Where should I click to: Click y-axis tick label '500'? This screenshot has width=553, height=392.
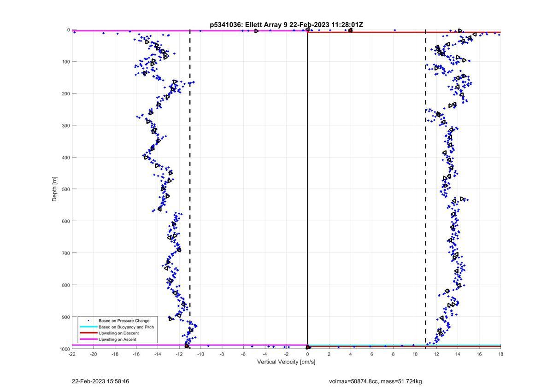tap(65, 189)
